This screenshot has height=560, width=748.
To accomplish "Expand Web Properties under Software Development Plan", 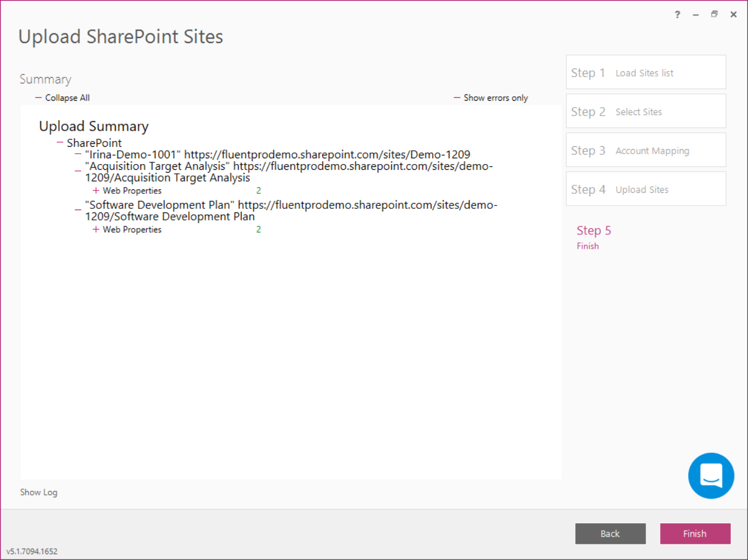I will point(96,229).
